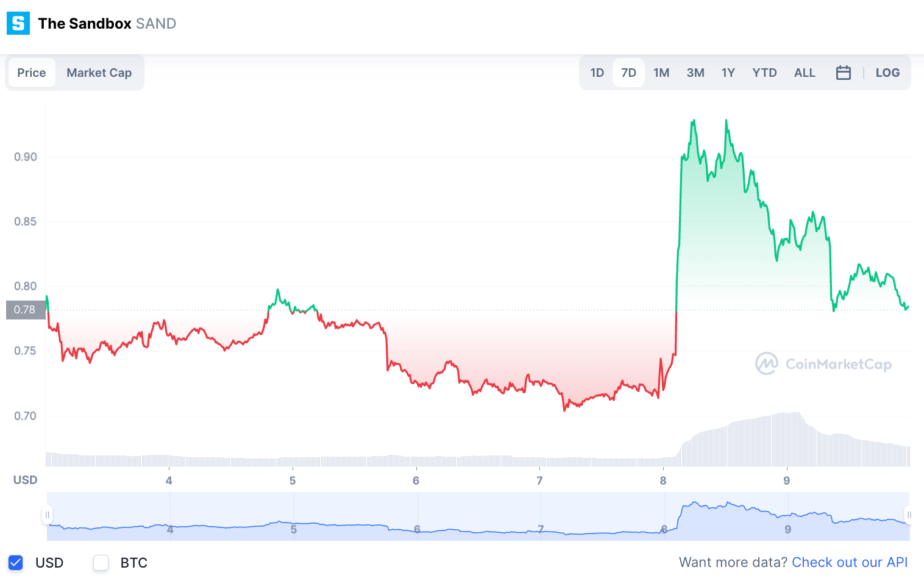Click the day 6 x-axis label
Image resolution: width=924 pixels, height=581 pixels.
tap(416, 480)
